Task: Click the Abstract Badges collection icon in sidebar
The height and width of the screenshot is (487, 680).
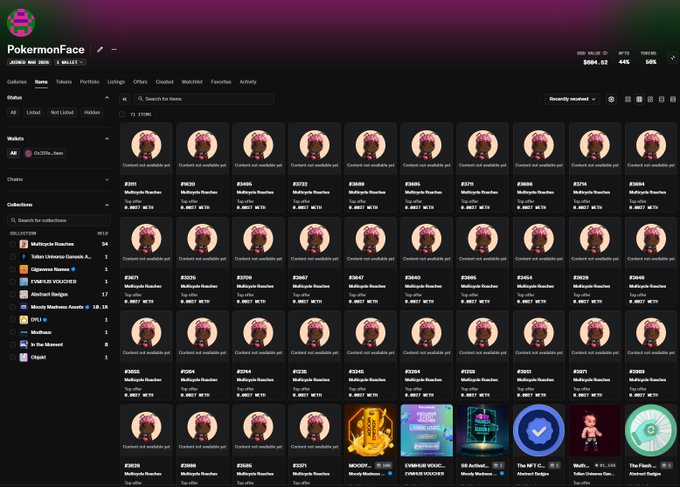Action: pos(24,294)
